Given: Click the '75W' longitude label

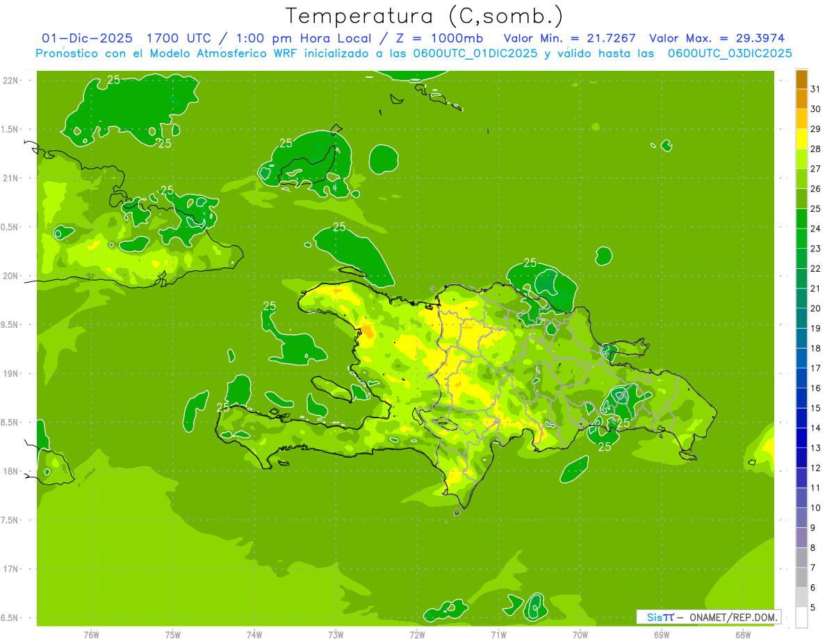Looking at the screenshot, I should 173,635.
